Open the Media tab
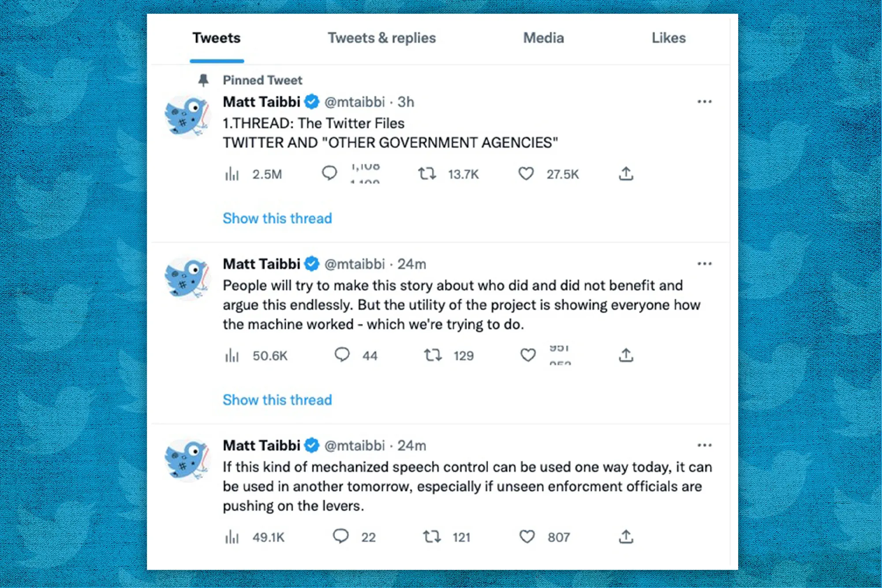This screenshot has height=588, width=882. click(x=543, y=38)
